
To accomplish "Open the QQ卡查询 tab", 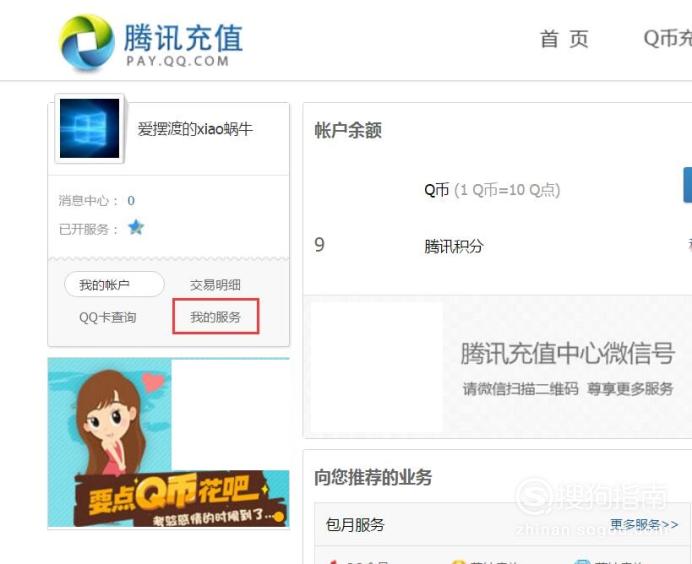I will (x=107, y=317).
